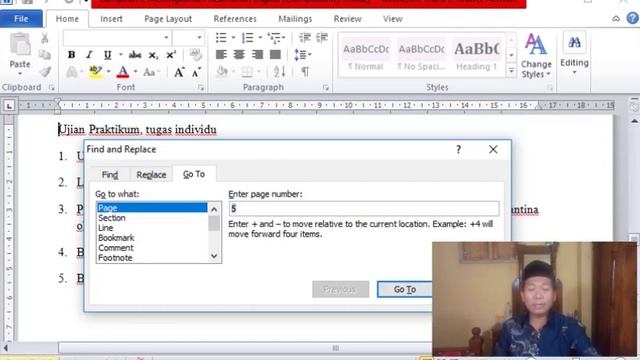Switch to the Page Layout tab
The image size is (640, 360).
tap(168, 19)
